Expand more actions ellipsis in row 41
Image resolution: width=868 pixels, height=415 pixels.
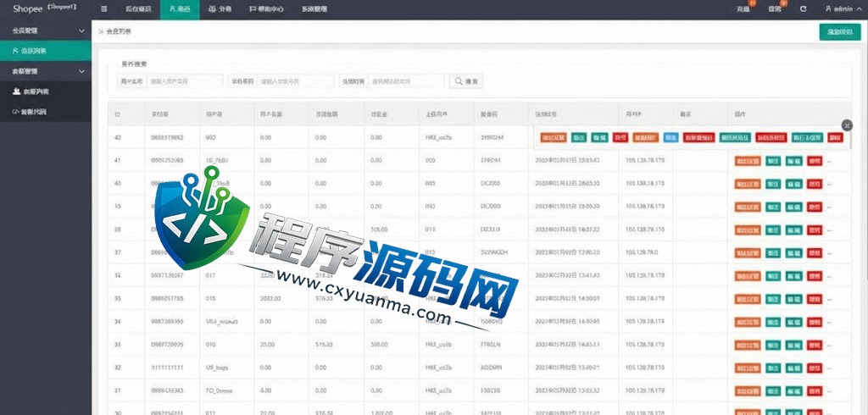tap(829, 162)
